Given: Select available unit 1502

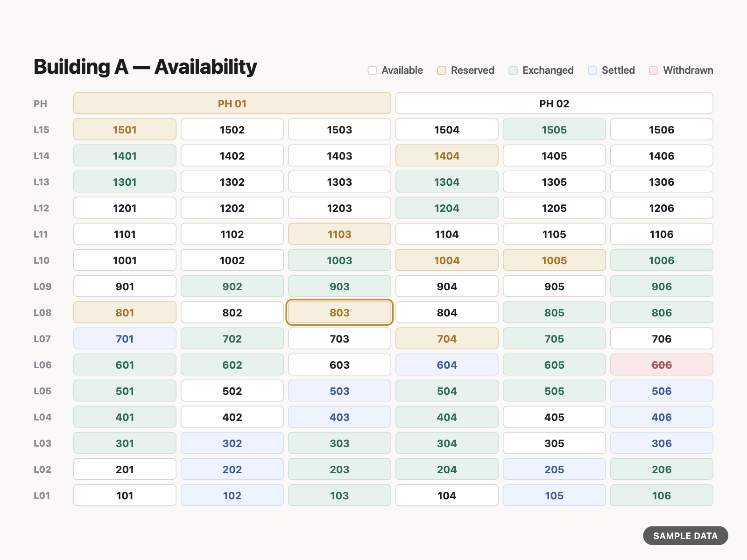Looking at the screenshot, I should pyautogui.click(x=232, y=129).
